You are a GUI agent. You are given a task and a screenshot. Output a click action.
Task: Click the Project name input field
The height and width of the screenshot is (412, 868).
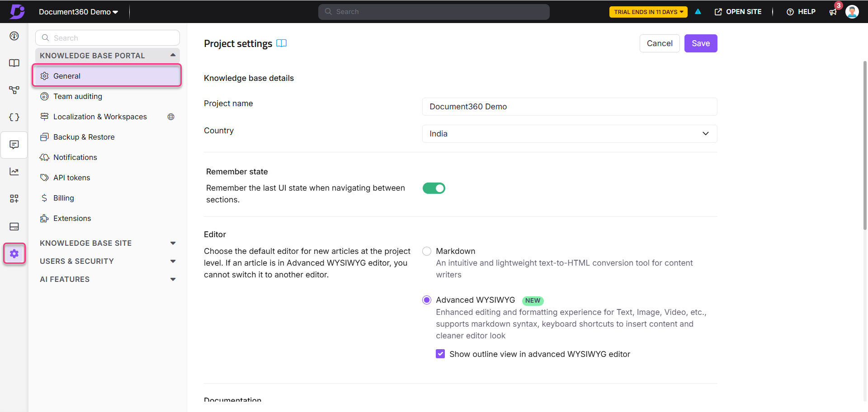coord(570,107)
